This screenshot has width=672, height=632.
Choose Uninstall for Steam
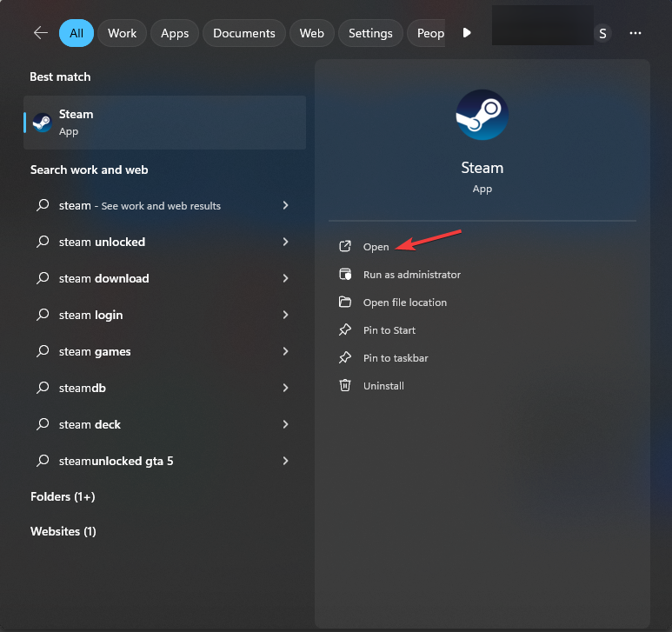click(383, 386)
